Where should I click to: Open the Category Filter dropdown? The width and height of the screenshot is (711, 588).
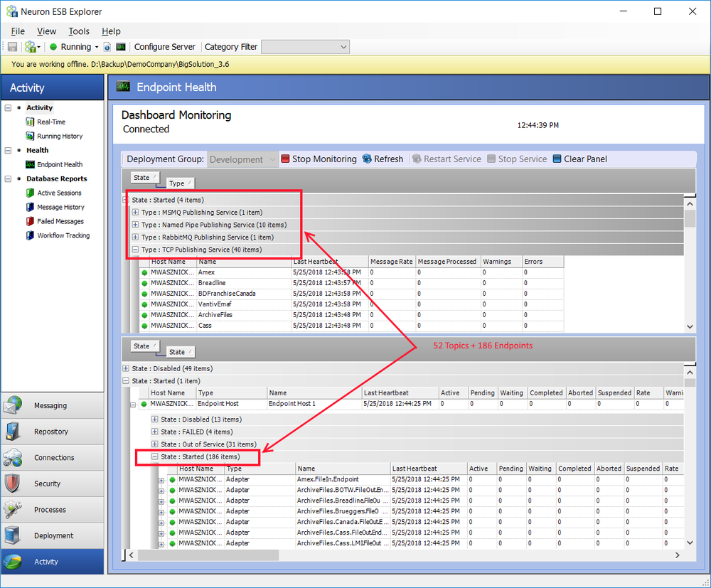coord(305,47)
